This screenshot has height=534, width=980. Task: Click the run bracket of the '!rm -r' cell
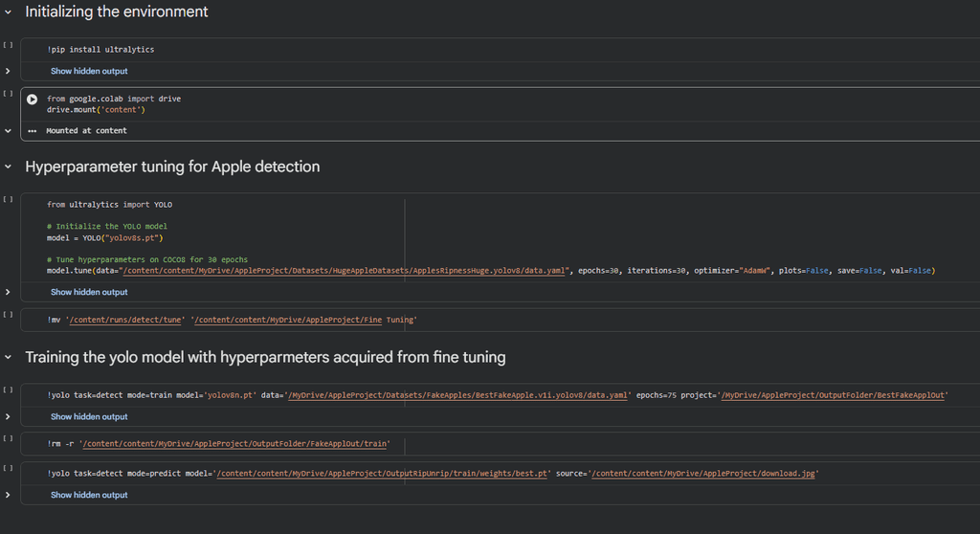[8, 438]
